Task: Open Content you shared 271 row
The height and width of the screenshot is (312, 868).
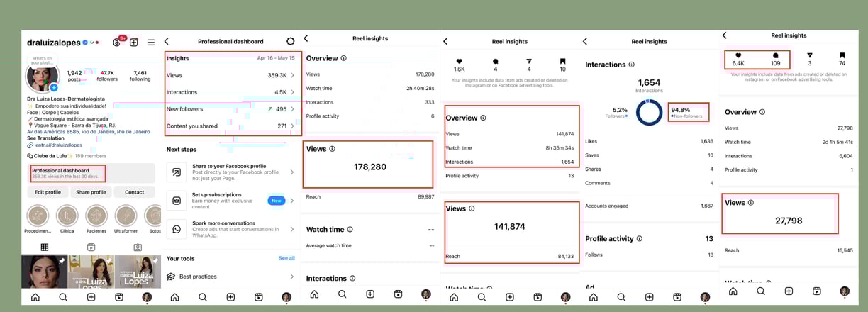Action: (231, 126)
